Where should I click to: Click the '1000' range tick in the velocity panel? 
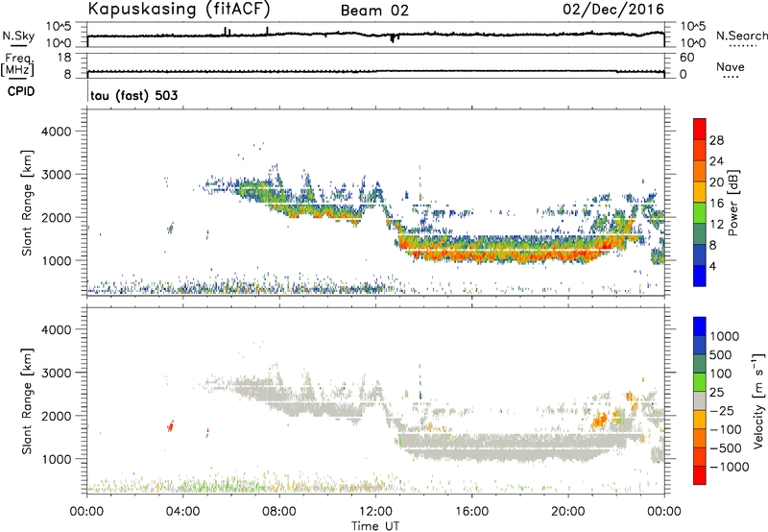(57, 459)
